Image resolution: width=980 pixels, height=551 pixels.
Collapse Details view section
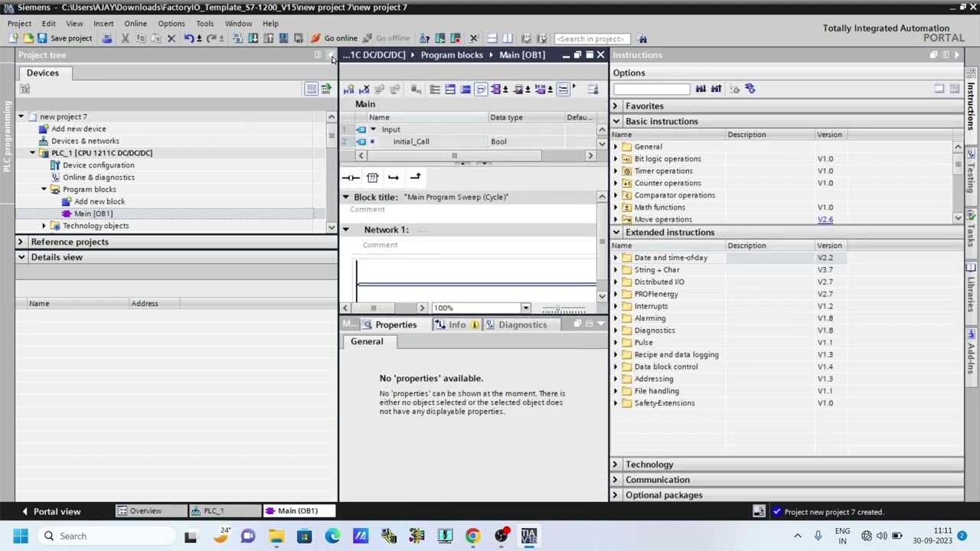[x=21, y=257]
